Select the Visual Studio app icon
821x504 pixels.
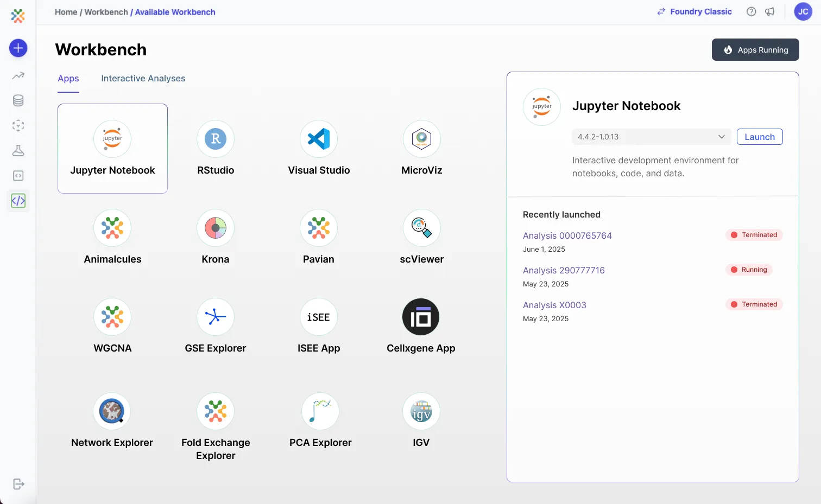[319, 139]
